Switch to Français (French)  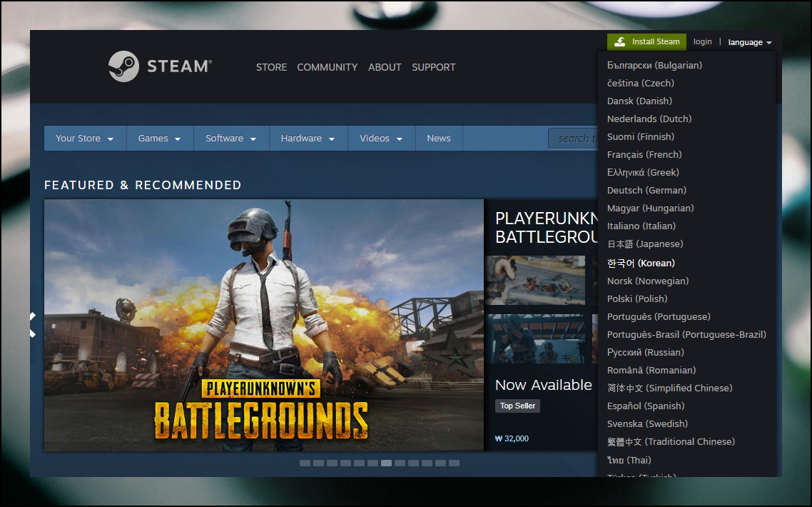(644, 154)
